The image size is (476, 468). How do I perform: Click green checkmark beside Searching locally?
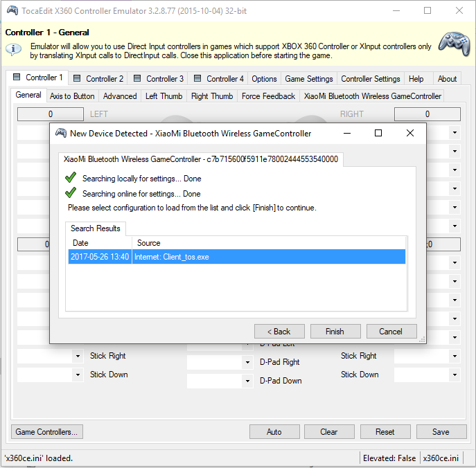[70, 178]
